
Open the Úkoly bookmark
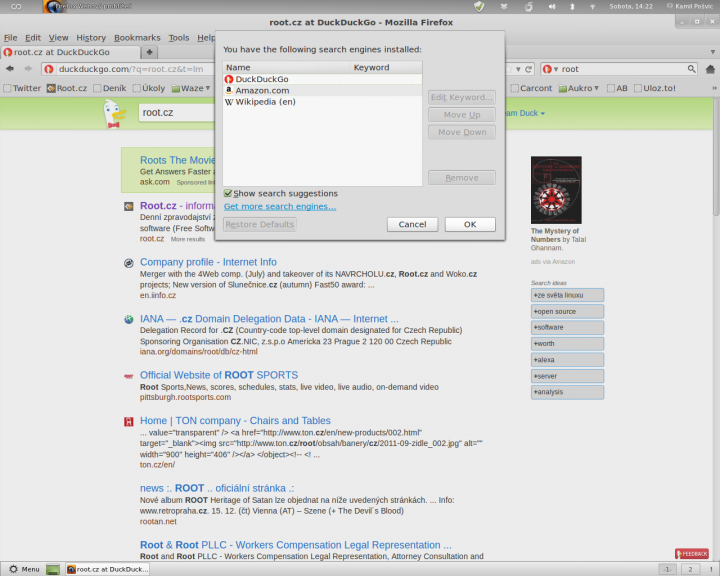pos(149,88)
